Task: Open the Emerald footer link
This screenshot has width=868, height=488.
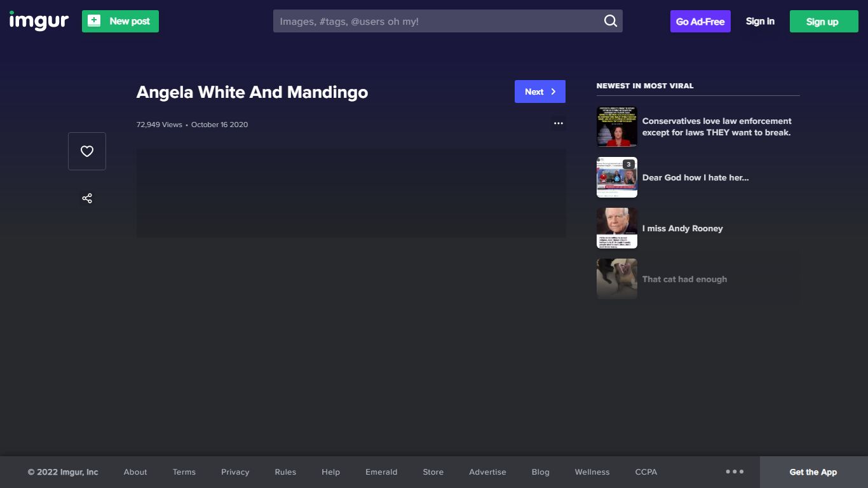Action: [381, 471]
